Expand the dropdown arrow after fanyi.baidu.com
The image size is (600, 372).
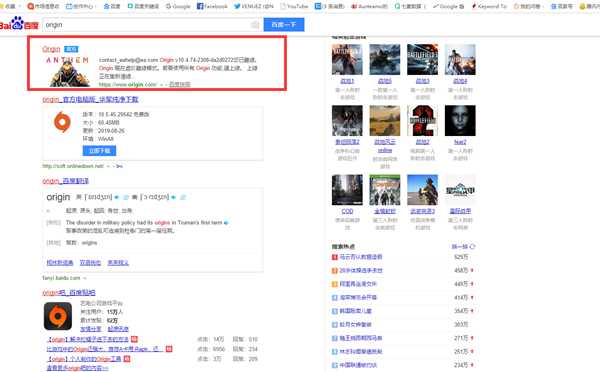point(85,278)
